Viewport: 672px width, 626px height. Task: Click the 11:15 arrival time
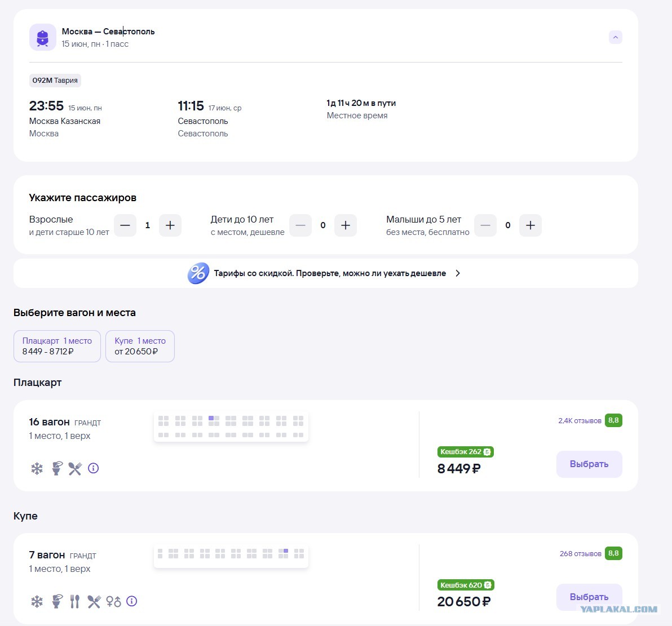pyautogui.click(x=191, y=106)
